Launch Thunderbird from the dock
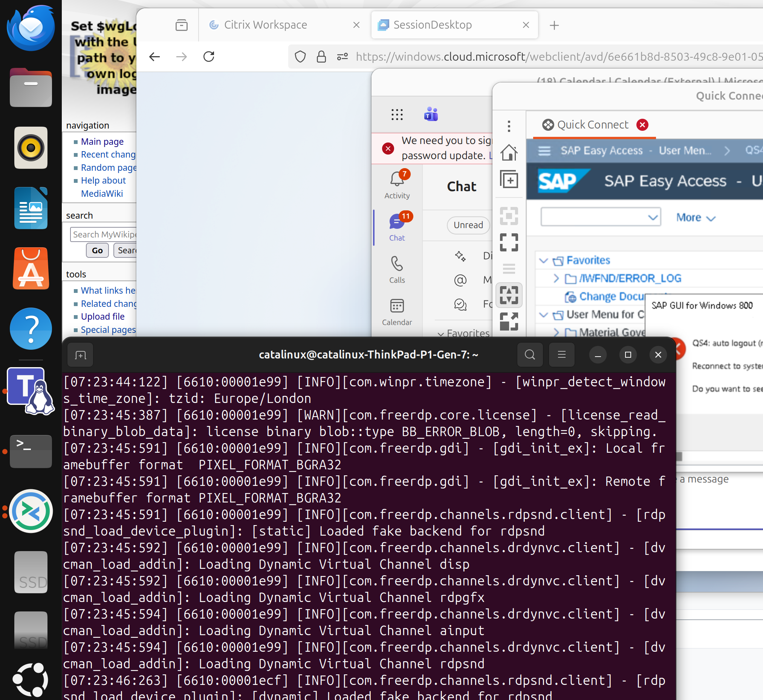 pos(31,28)
